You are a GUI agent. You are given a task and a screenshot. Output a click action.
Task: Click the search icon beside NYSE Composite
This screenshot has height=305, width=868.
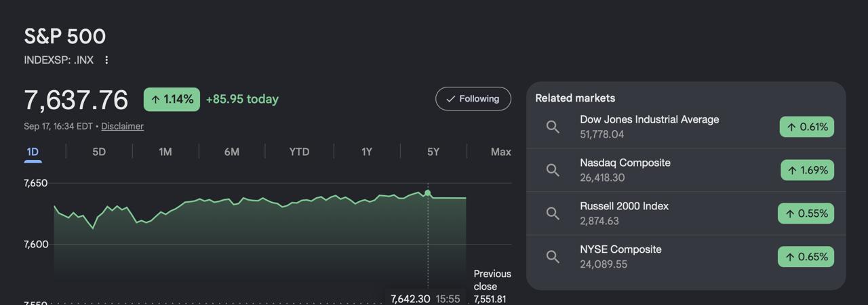point(553,257)
